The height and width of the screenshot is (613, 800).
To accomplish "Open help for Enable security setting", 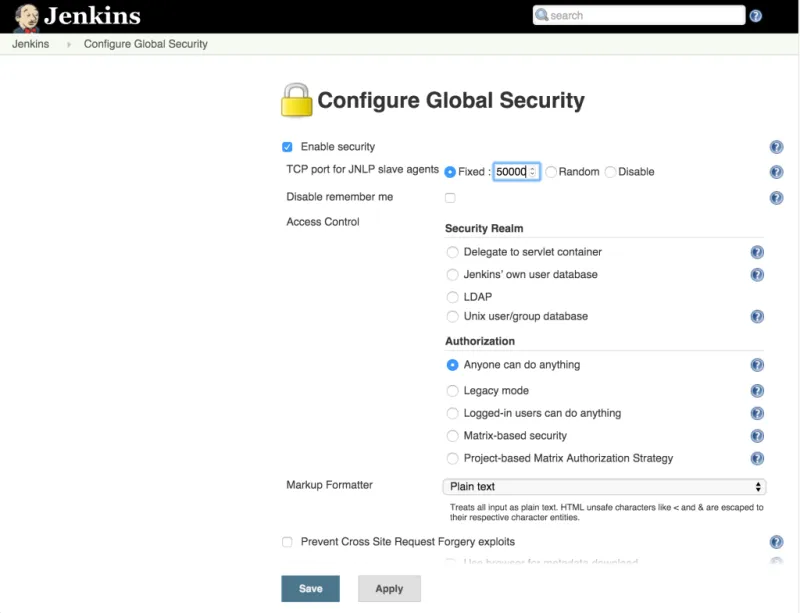I will click(776, 145).
